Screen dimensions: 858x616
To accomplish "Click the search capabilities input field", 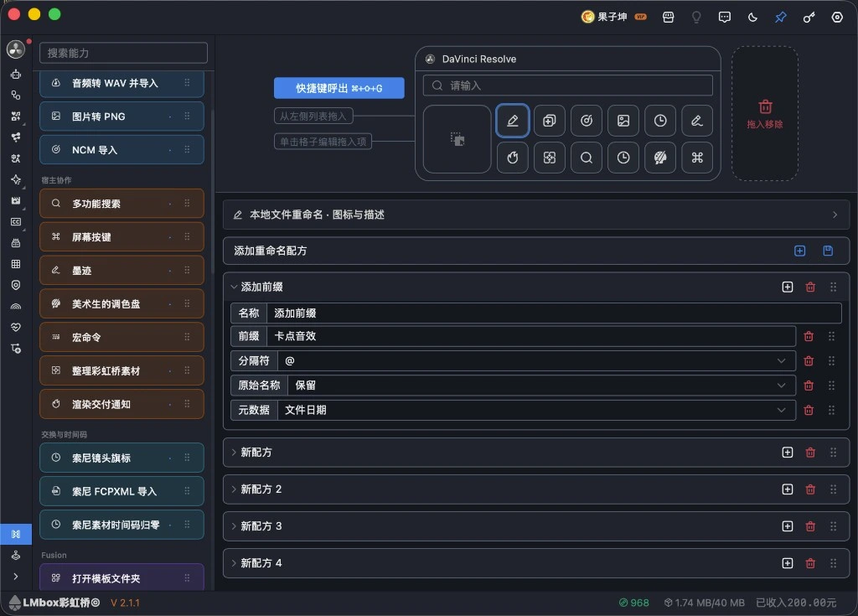I will point(124,53).
